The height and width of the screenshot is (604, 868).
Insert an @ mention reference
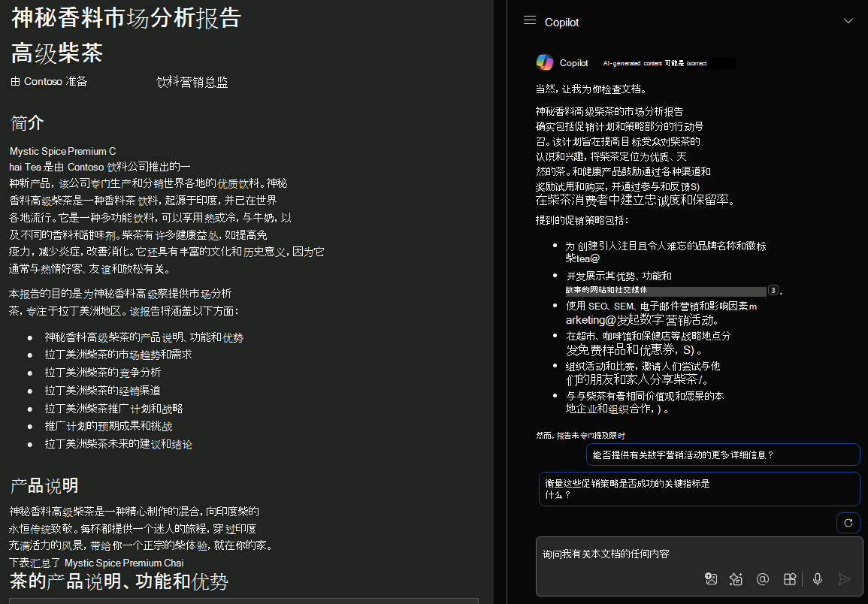[x=762, y=579]
